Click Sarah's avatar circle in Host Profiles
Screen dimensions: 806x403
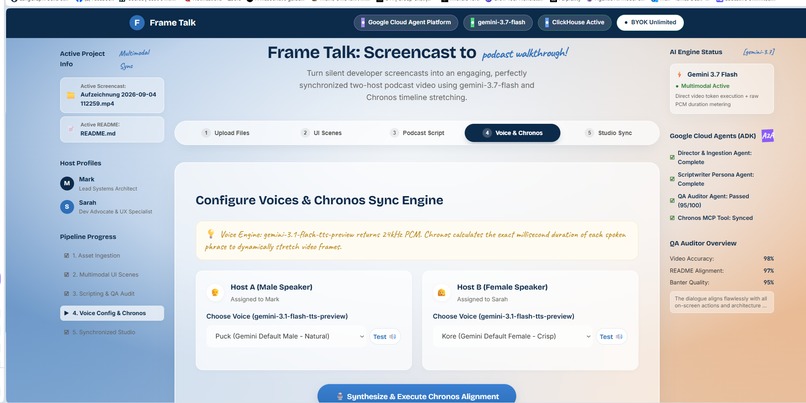[x=67, y=207]
